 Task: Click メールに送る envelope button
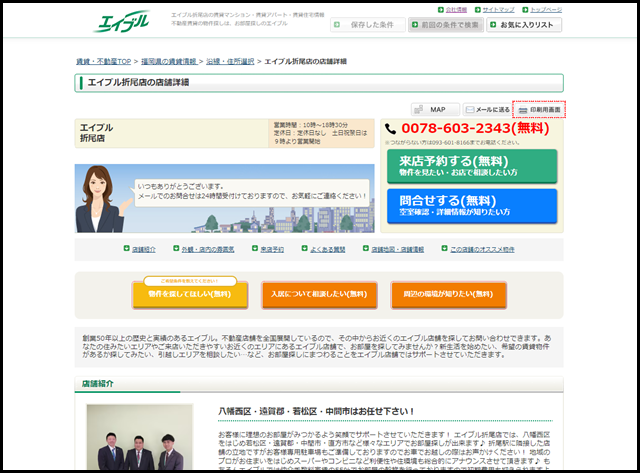pos(487,109)
